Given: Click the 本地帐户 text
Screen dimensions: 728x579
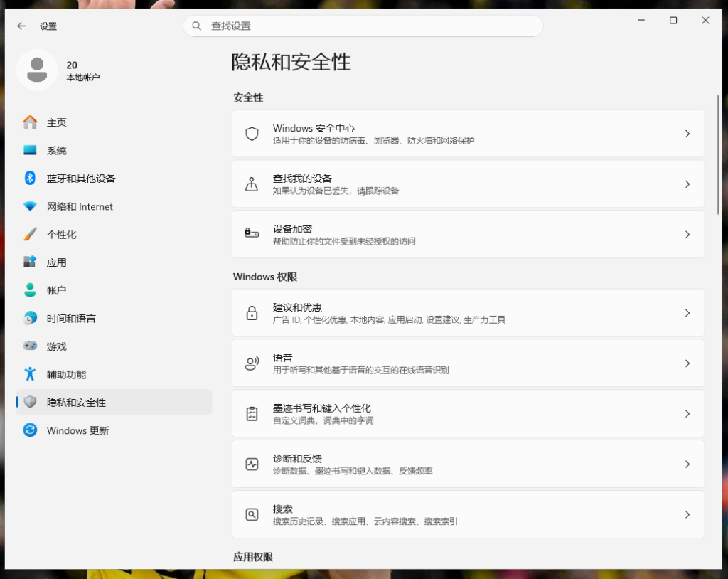Looking at the screenshot, I should click(82, 77).
